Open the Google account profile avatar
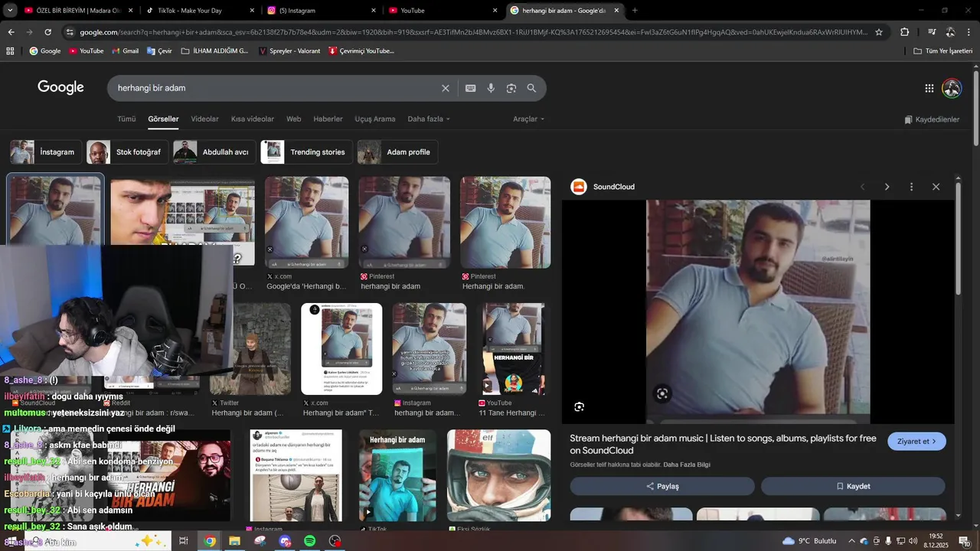 tap(952, 88)
